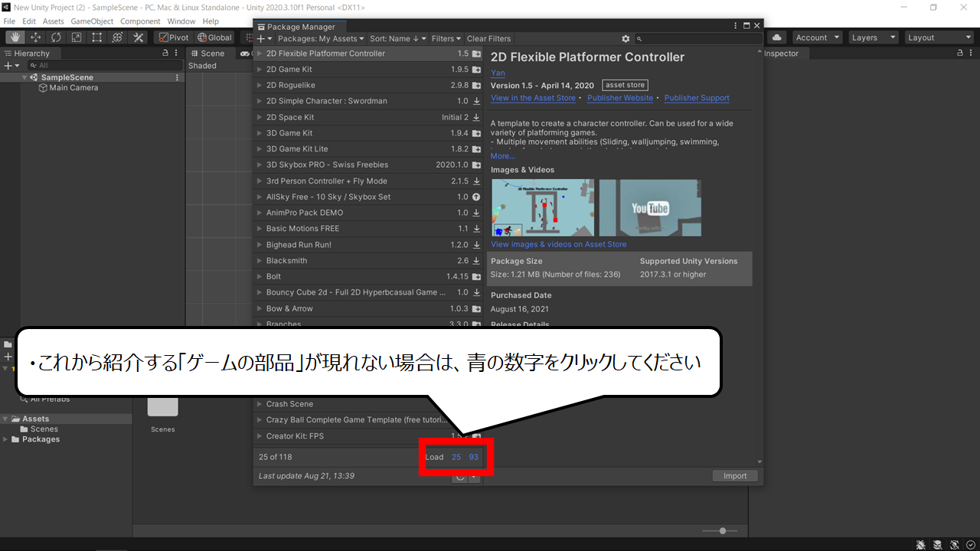Open the add package plus dropdown

tap(264, 38)
